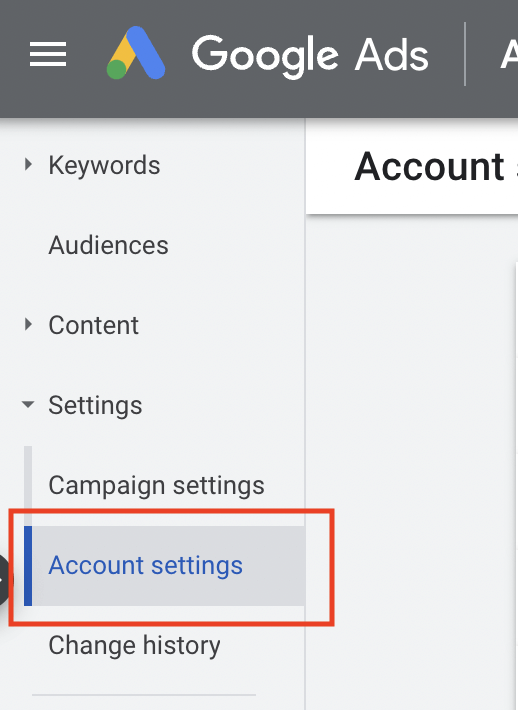This screenshot has height=710, width=518.
Task: Open Campaign settings
Action: click(x=156, y=486)
